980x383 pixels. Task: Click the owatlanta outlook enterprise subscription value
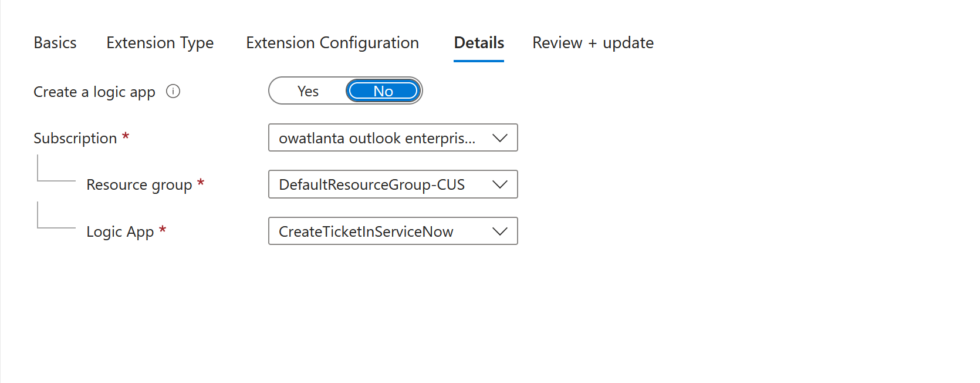377,138
